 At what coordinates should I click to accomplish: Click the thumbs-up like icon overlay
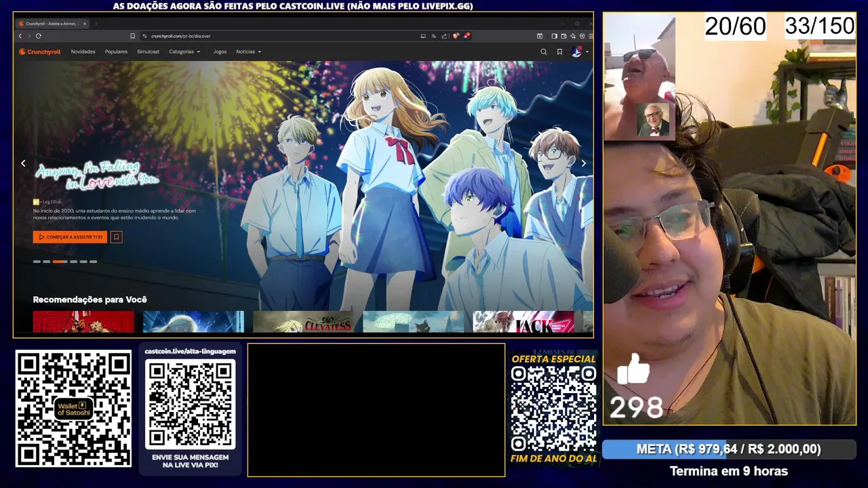pos(633,369)
